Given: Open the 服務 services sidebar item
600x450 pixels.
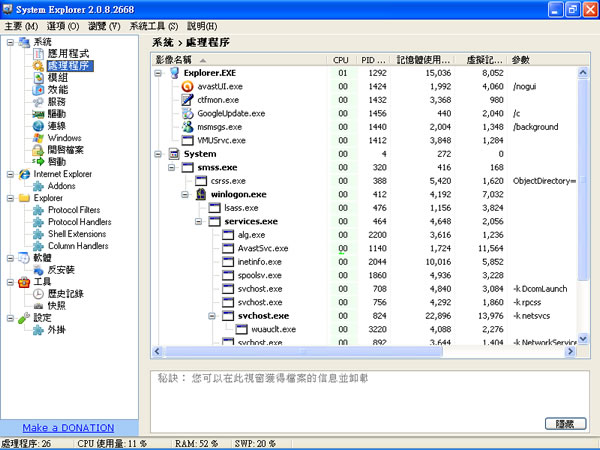Looking at the screenshot, I should coord(58,101).
